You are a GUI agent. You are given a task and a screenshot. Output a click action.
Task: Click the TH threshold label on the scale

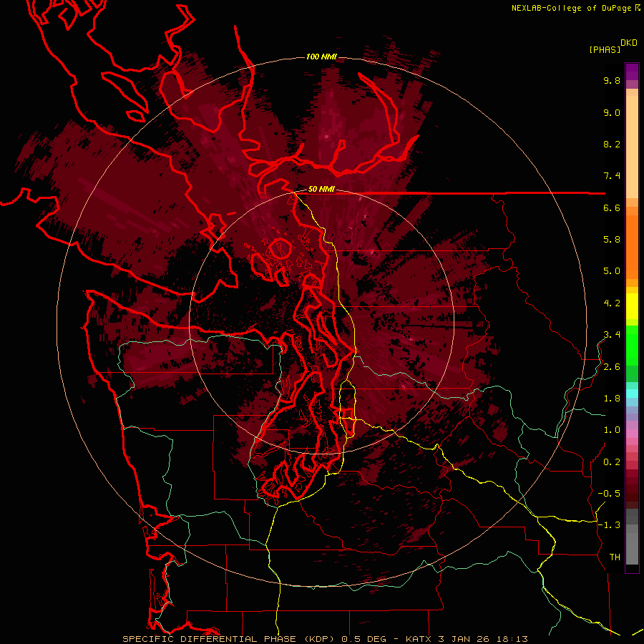click(x=615, y=557)
